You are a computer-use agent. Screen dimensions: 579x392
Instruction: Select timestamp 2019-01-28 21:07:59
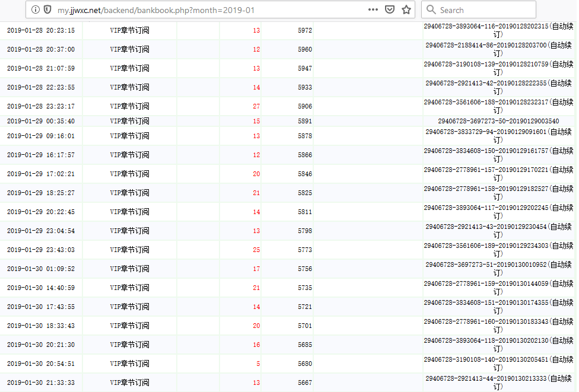click(x=41, y=68)
